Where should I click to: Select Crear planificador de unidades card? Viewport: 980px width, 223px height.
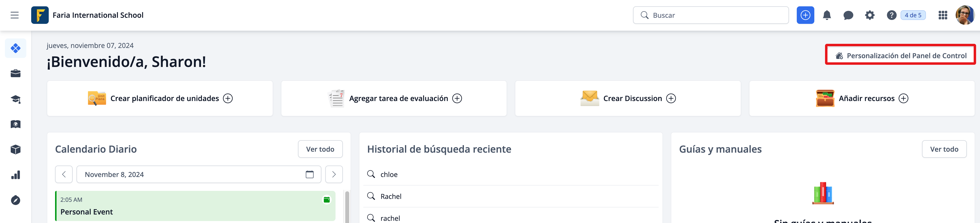coord(160,98)
